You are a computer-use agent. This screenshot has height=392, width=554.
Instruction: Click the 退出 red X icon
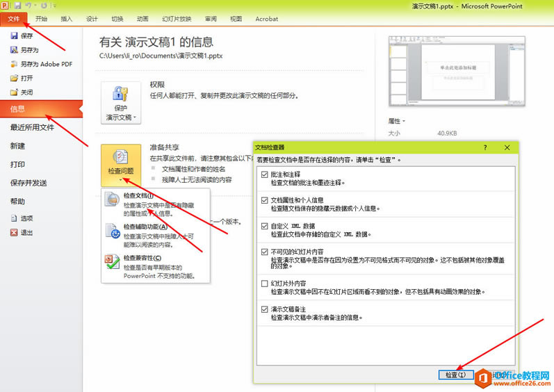(x=14, y=232)
